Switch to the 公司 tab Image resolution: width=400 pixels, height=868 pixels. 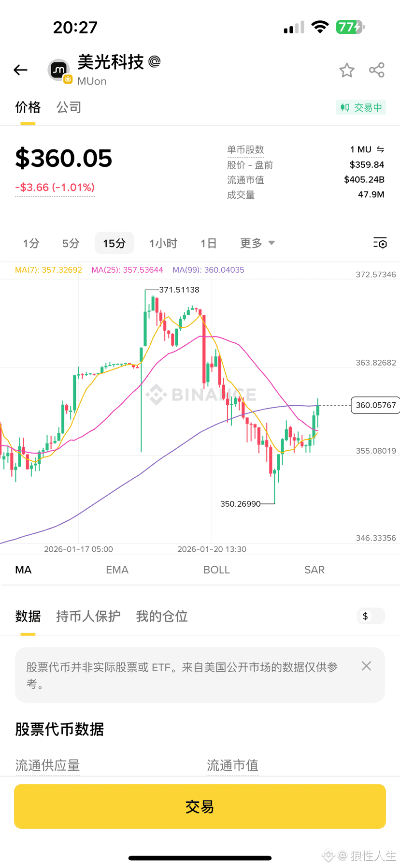click(x=69, y=107)
